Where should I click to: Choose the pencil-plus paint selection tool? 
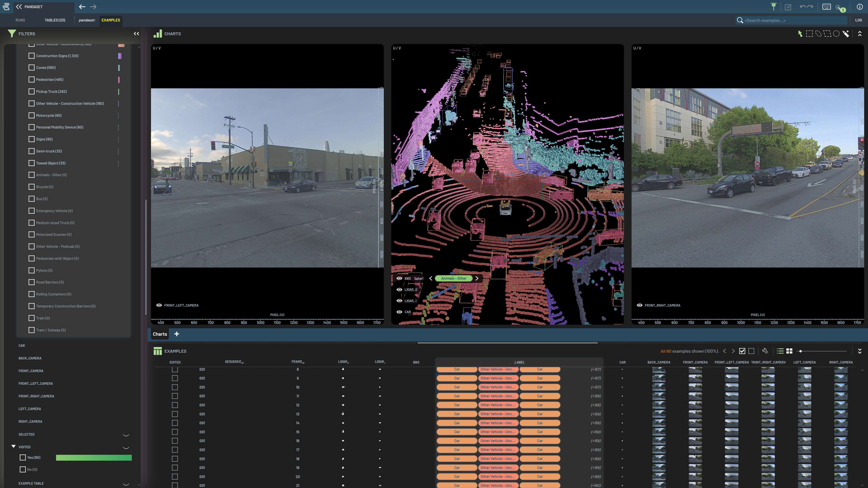tap(846, 34)
